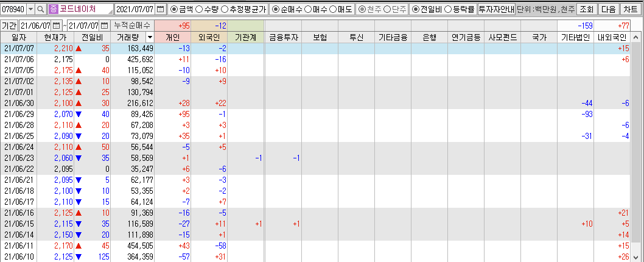644x262 pixels.
Task: Click the +26 내외국인 value on 21/06/10
Action: [x=622, y=257]
